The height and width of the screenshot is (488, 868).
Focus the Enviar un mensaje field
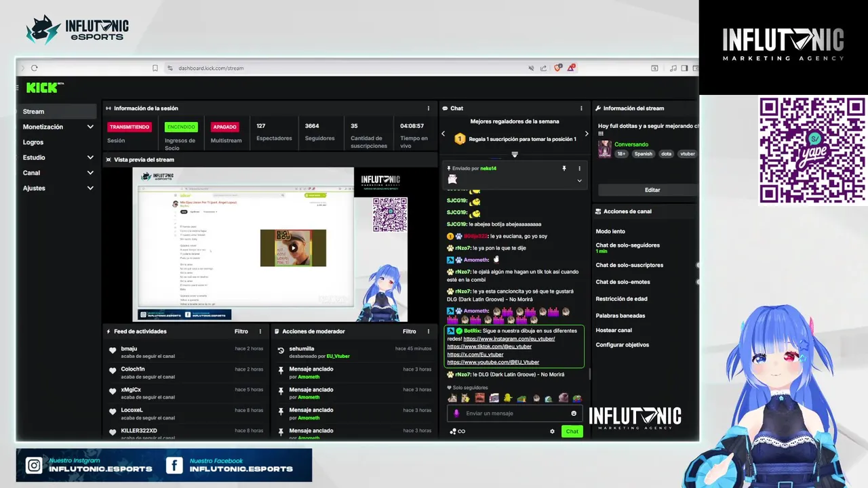[515, 413]
